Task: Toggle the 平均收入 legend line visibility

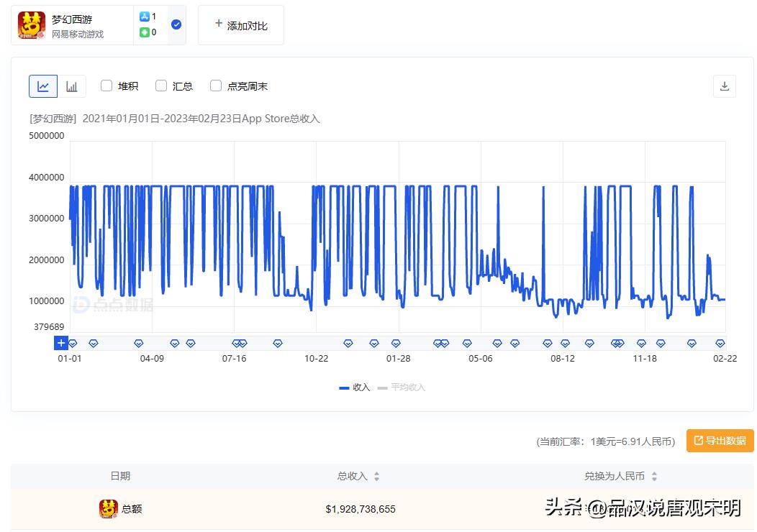Action: (x=403, y=387)
